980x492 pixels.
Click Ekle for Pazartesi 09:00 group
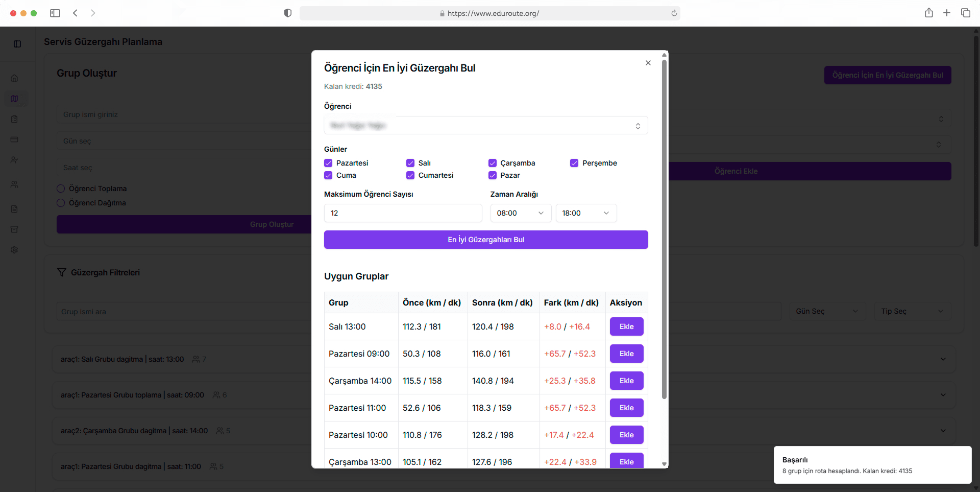coord(626,354)
